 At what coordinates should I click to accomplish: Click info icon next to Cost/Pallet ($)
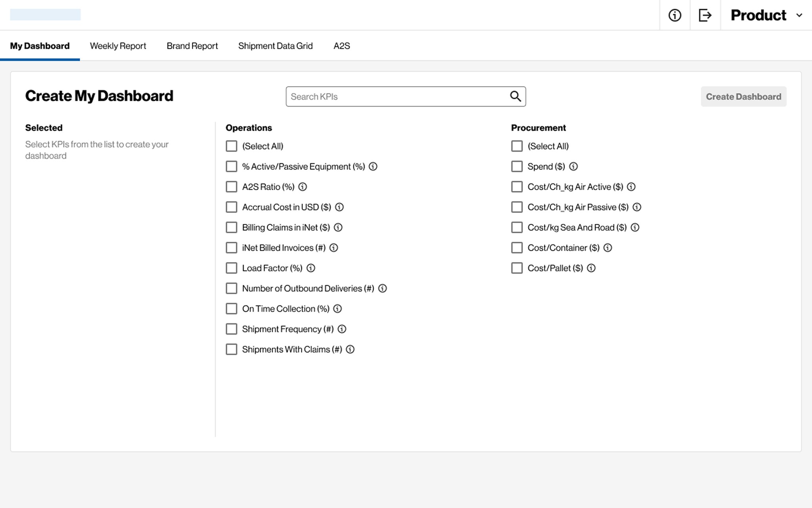[x=591, y=268]
